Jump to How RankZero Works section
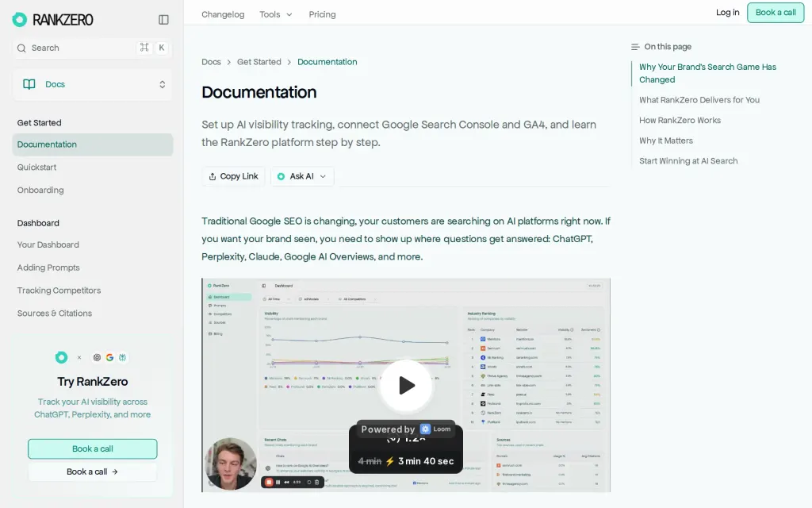 pos(680,121)
